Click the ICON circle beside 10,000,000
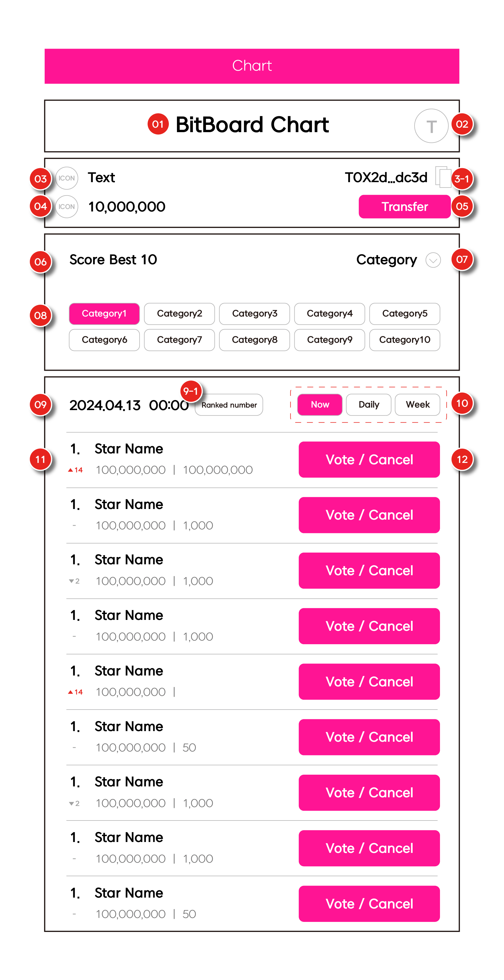The image size is (504, 980). pos(67,206)
